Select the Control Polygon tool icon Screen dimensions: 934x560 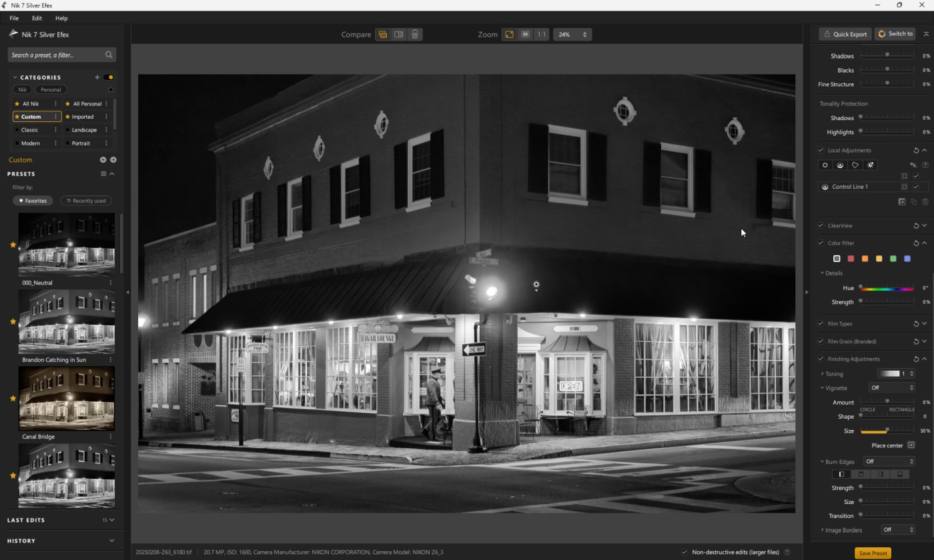[855, 165]
